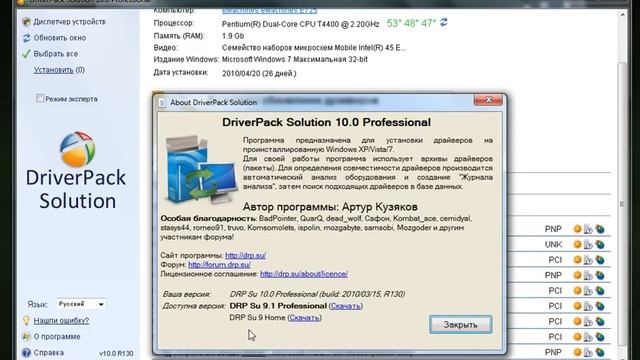This screenshot has width=640, height=360.
Task: Click the Установить link in sidebar
Action: (53, 70)
